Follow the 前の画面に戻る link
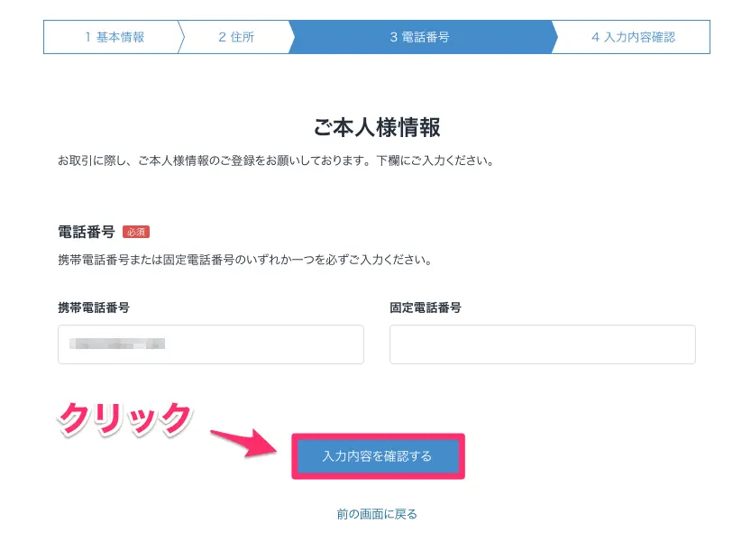742x560 pixels. pyautogui.click(x=377, y=514)
